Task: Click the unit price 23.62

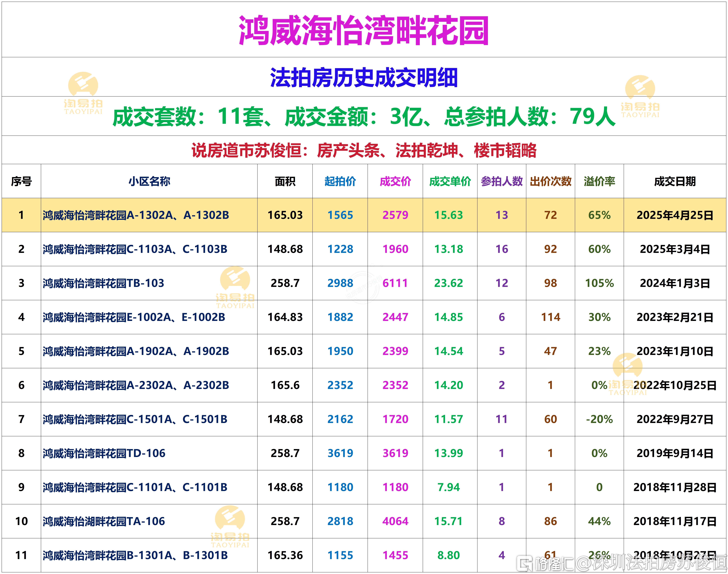Action: tap(449, 283)
